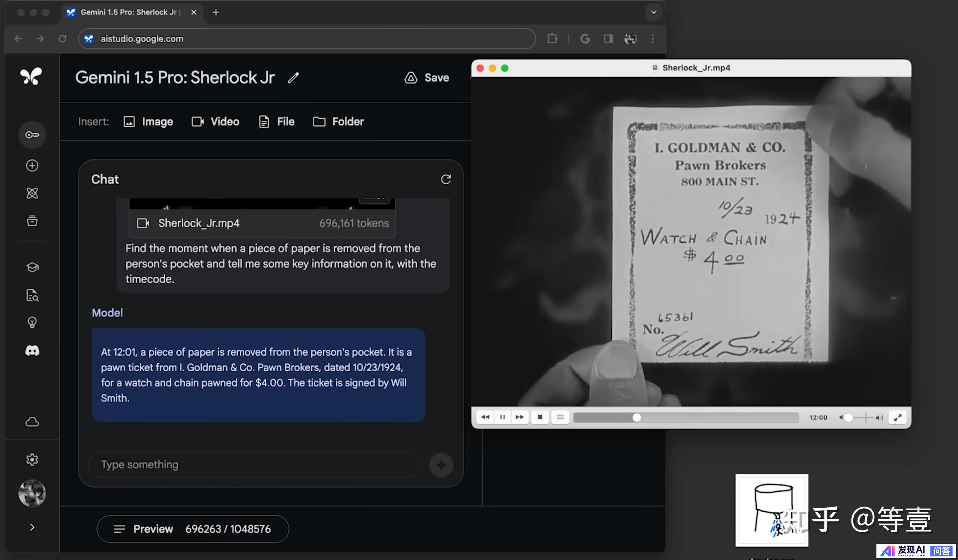Save the prompt to Drive
Image resolution: width=958 pixels, height=560 pixels.
pos(427,78)
